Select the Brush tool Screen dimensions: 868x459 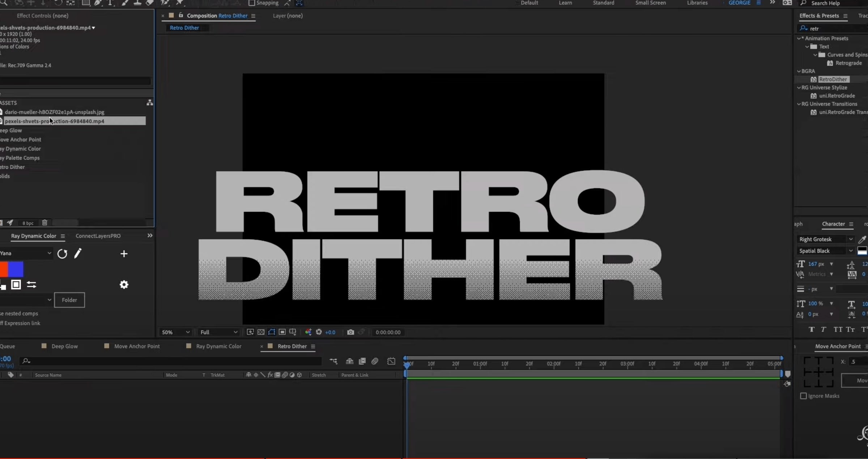(125, 3)
